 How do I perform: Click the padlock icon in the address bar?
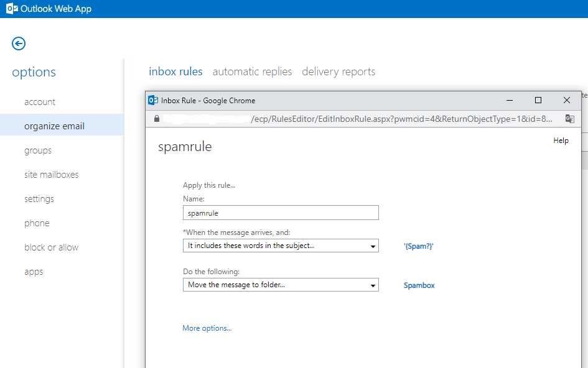(x=157, y=119)
